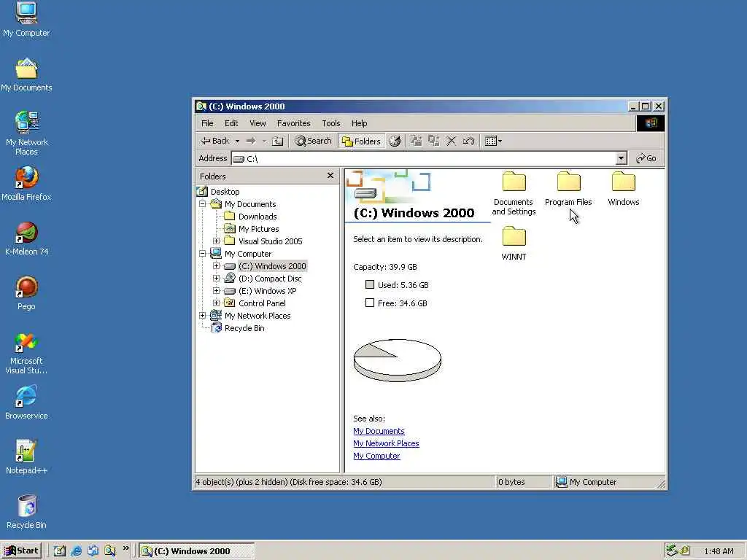Select the Documents and Settings folder icon
This screenshot has height=560, width=747.
[514, 193]
